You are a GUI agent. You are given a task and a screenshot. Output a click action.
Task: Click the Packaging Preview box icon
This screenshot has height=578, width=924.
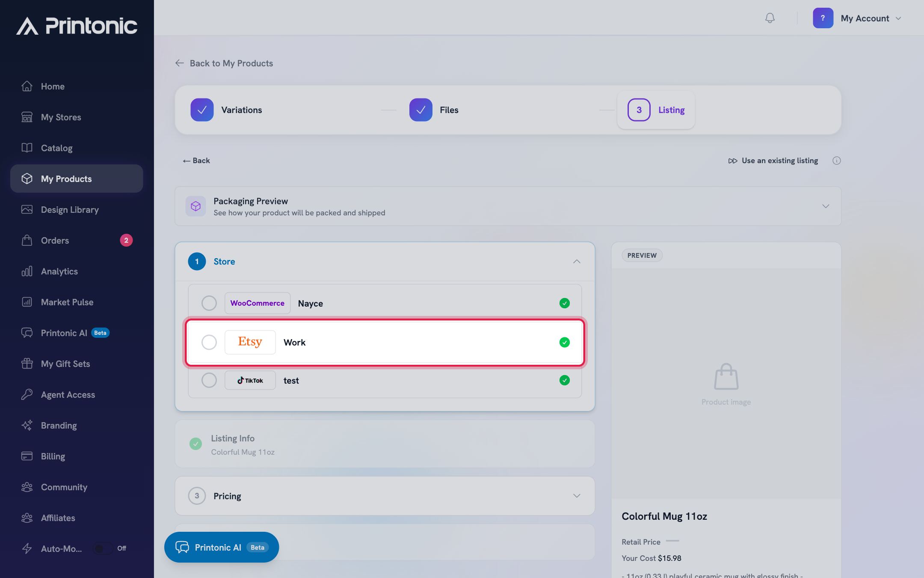point(195,206)
